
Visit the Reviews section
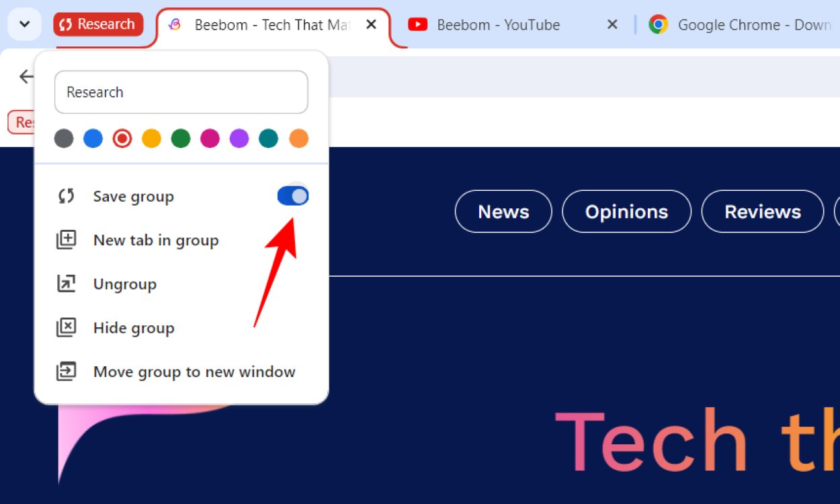click(762, 211)
